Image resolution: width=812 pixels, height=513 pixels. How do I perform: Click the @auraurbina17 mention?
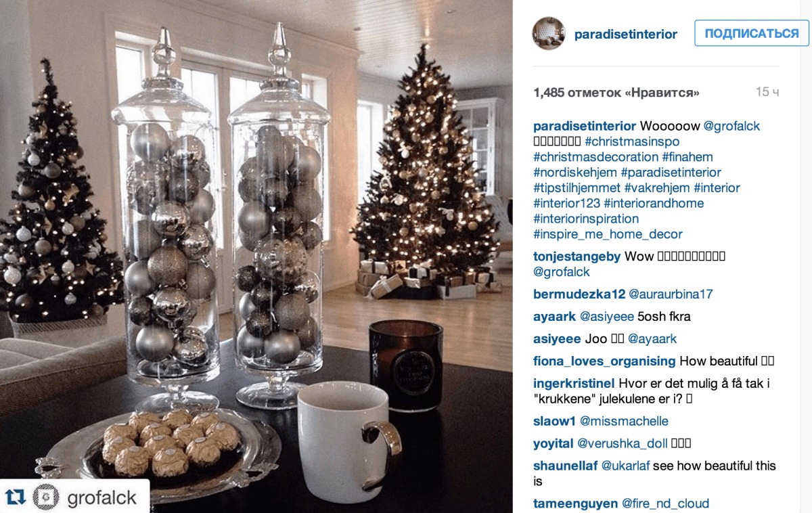[671, 294]
